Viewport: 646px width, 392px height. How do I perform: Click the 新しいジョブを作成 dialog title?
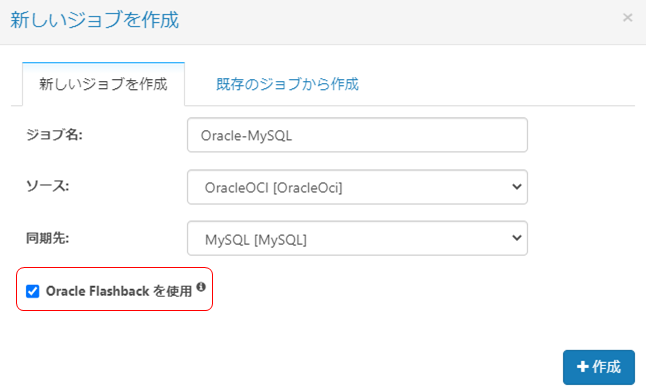95,19
